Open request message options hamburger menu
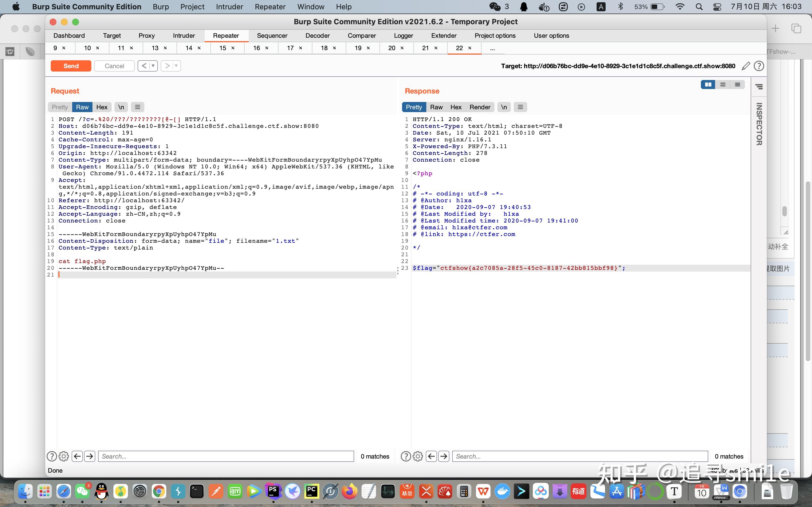The image size is (812, 507). coord(137,107)
